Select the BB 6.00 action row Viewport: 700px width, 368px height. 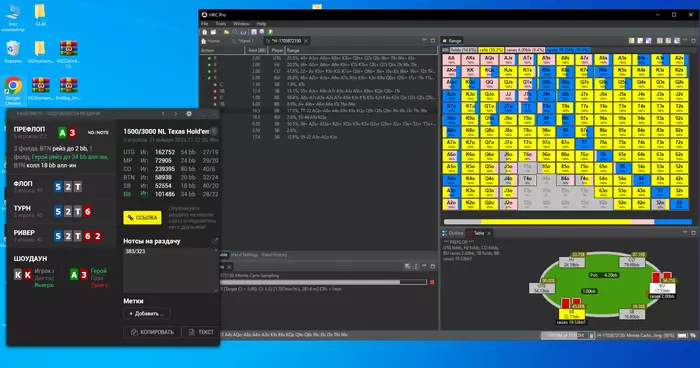click(318, 104)
